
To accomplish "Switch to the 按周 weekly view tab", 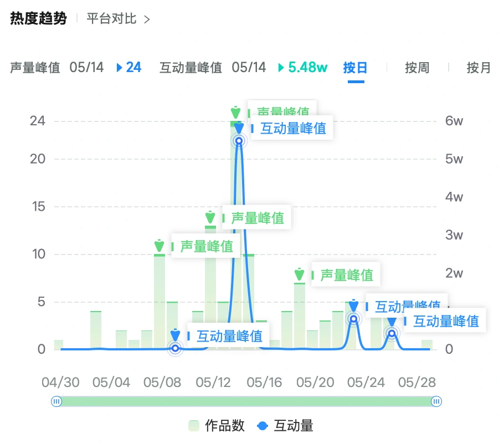I will 417,68.
